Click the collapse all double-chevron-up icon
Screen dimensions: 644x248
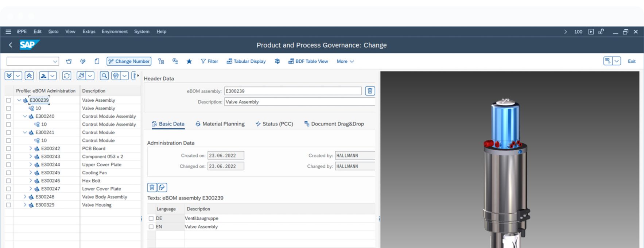[x=29, y=75]
